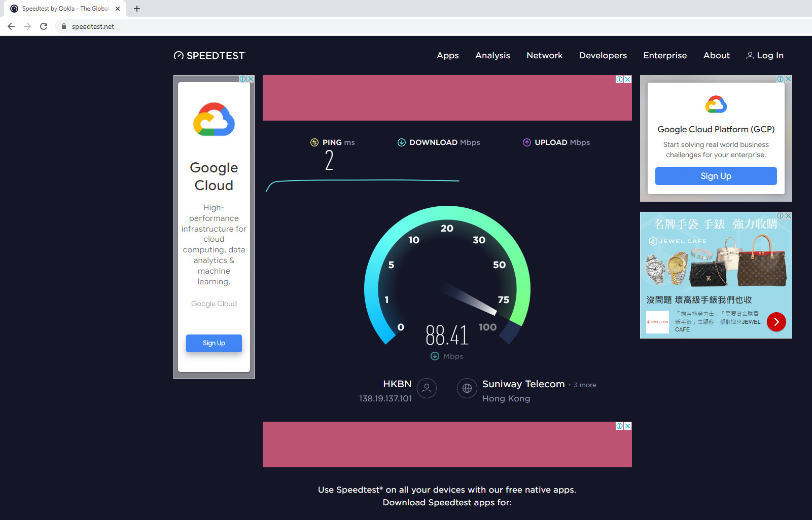The width and height of the screenshot is (812, 520).
Task: Close the Jewel Cafe ad
Action: [788, 216]
